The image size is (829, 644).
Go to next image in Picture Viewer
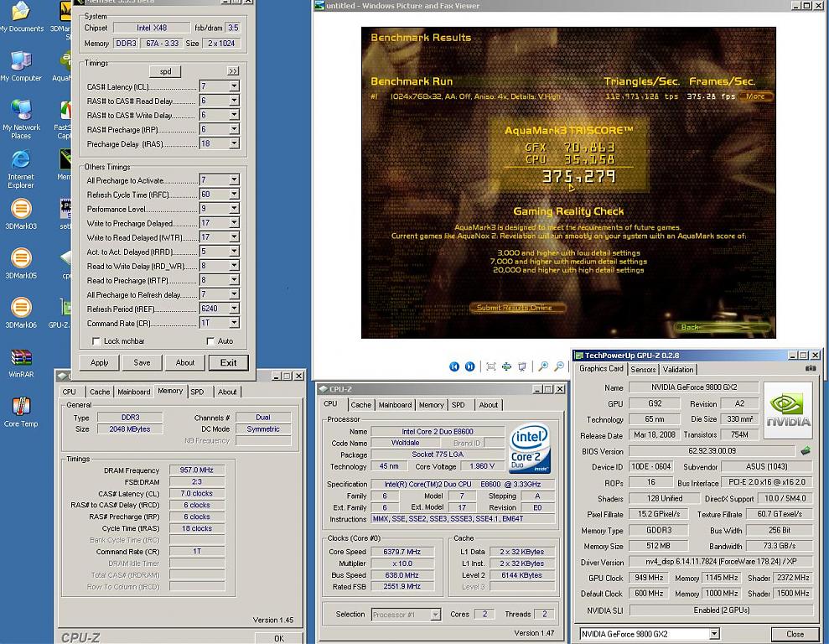469,366
